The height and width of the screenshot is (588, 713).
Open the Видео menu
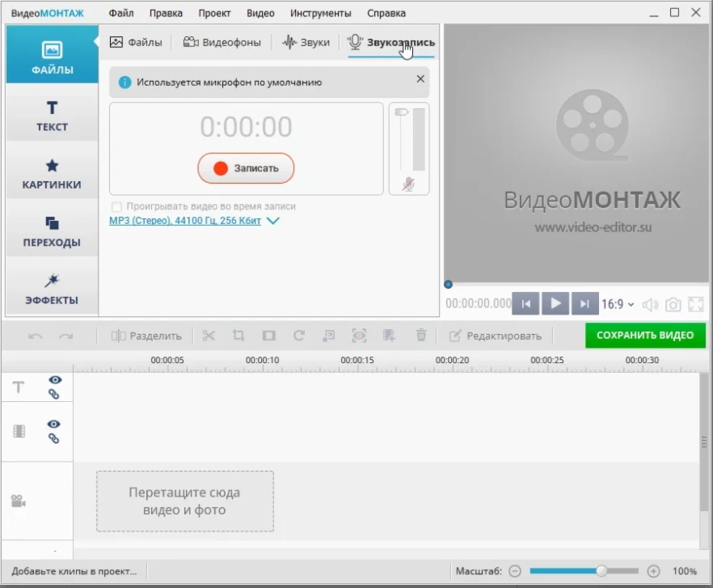[260, 13]
